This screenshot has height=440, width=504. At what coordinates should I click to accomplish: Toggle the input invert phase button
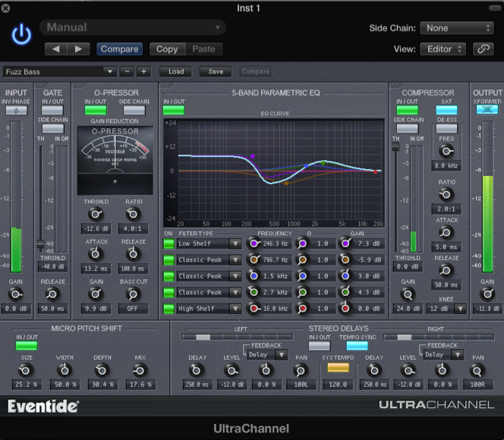15,111
